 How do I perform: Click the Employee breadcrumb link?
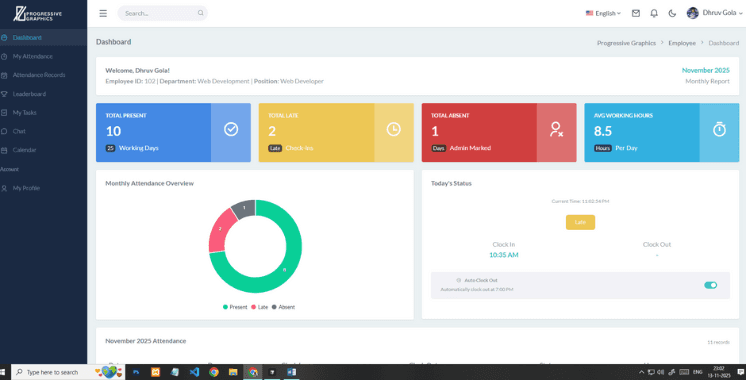(682, 43)
